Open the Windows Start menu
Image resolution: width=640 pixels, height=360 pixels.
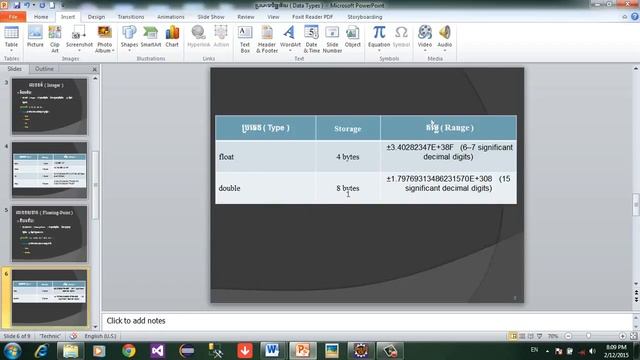point(13,351)
